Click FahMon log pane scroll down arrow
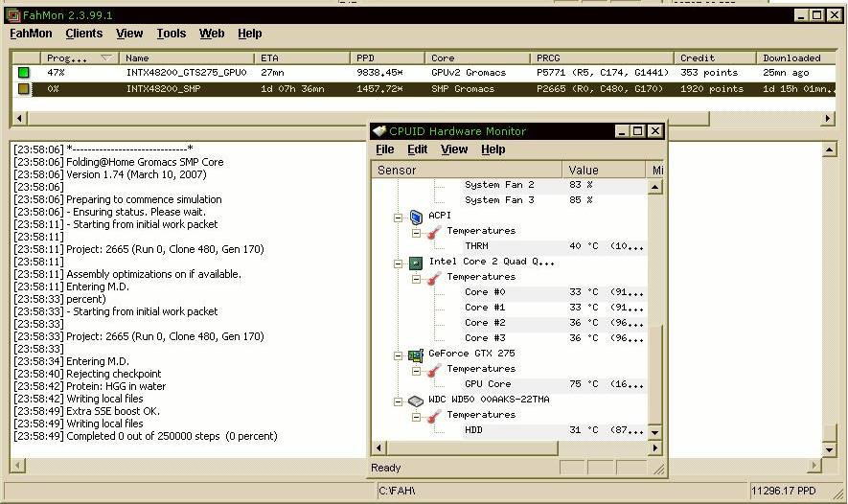848x504 pixels. coord(830,450)
